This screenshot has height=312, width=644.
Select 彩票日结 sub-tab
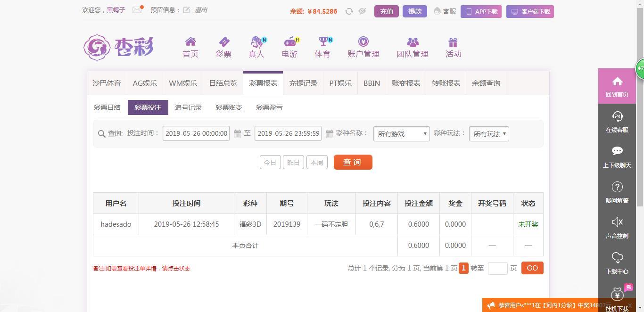(x=107, y=107)
